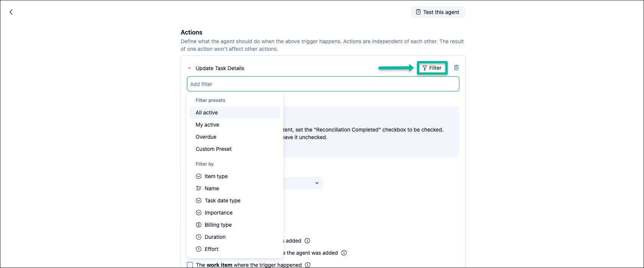
Task: Select Custom Preset from filter presets
Action: pyautogui.click(x=213, y=149)
